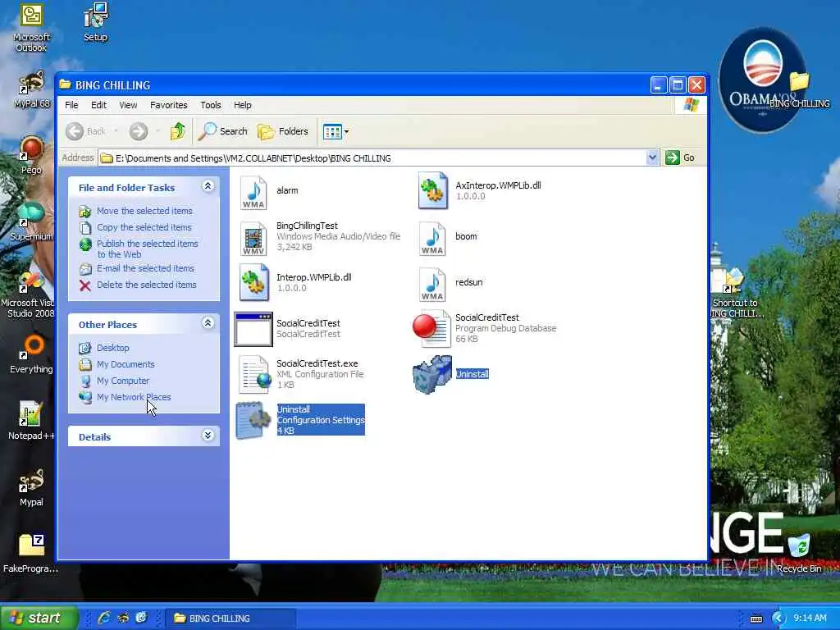Select the Interop.WMPLib.dll file icon
Screen dimensions: 840x630
pos(254,282)
